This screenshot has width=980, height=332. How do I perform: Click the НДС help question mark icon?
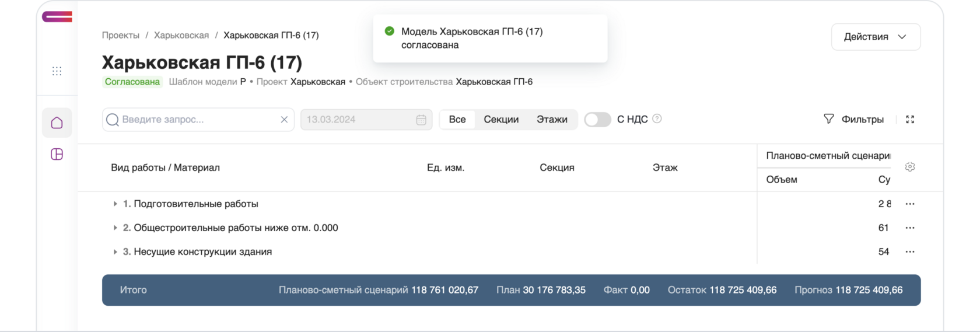click(657, 119)
